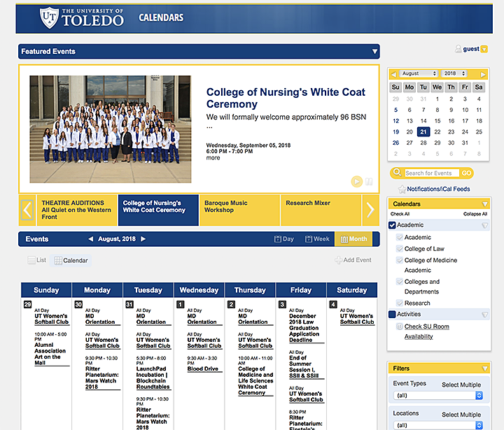Screen dimensions: 504x430
Task: Toggle the College of Medicine Academic checkbox
Action: [x=399, y=260]
